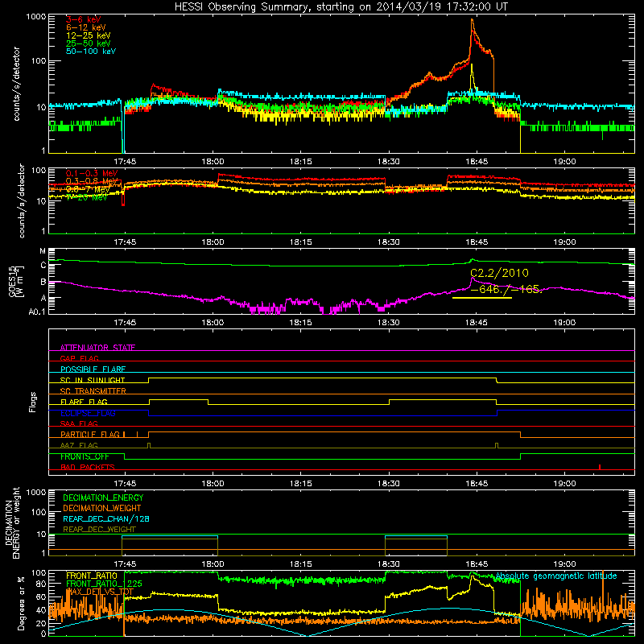The width and height of the screenshot is (644, 644).
Task: Click the DECIMATION_WEIGHT legend entry
Action: tap(102, 508)
